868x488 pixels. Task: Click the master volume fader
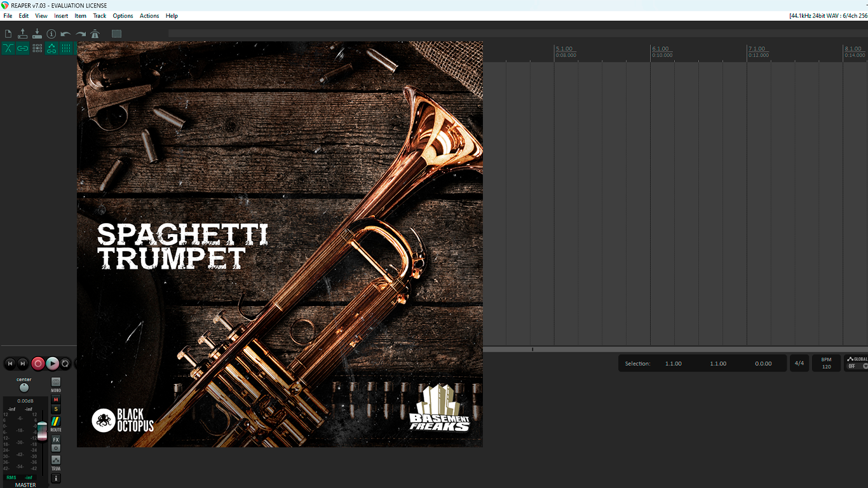(x=42, y=430)
